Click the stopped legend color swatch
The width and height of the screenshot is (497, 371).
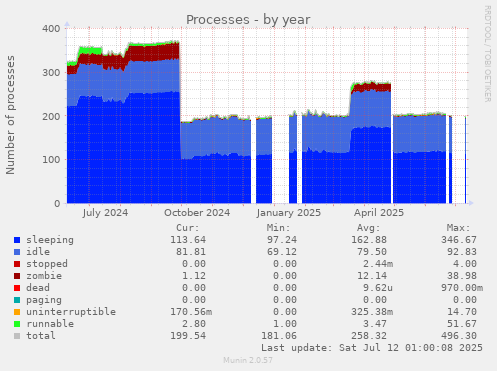[17, 264]
